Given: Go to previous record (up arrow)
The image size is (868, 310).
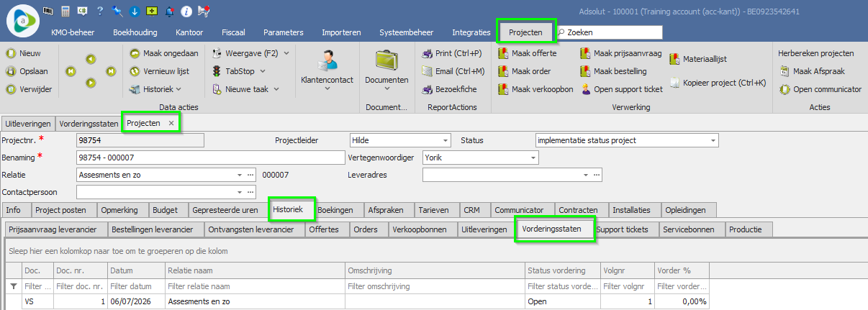Looking at the screenshot, I should pyautogui.click(x=91, y=60).
